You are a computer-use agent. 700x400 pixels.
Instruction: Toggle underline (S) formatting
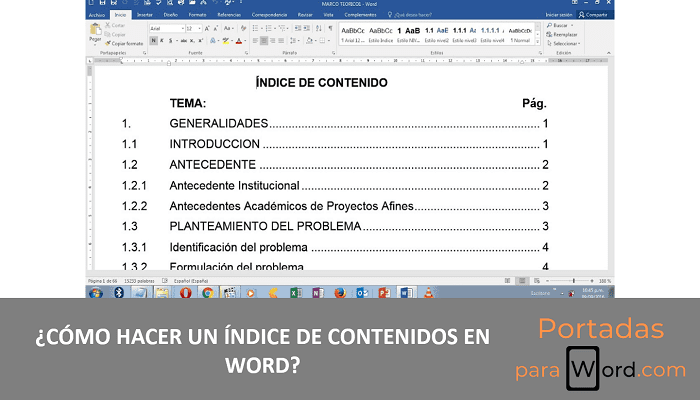pyautogui.click(x=170, y=41)
